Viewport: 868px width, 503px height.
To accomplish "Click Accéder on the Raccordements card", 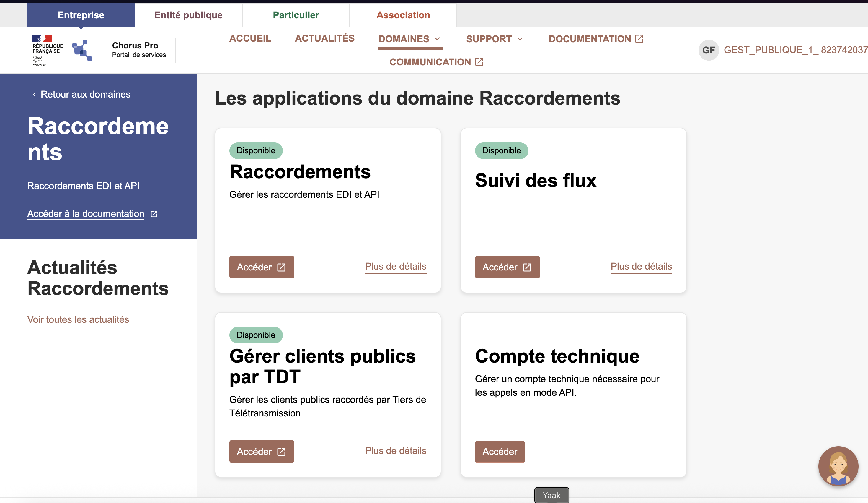I will 262,267.
